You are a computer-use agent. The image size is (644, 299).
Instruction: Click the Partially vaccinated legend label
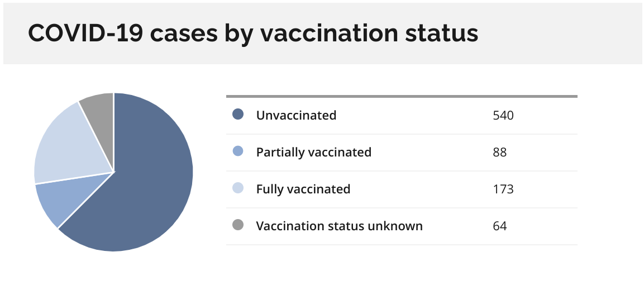click(314, 153)
